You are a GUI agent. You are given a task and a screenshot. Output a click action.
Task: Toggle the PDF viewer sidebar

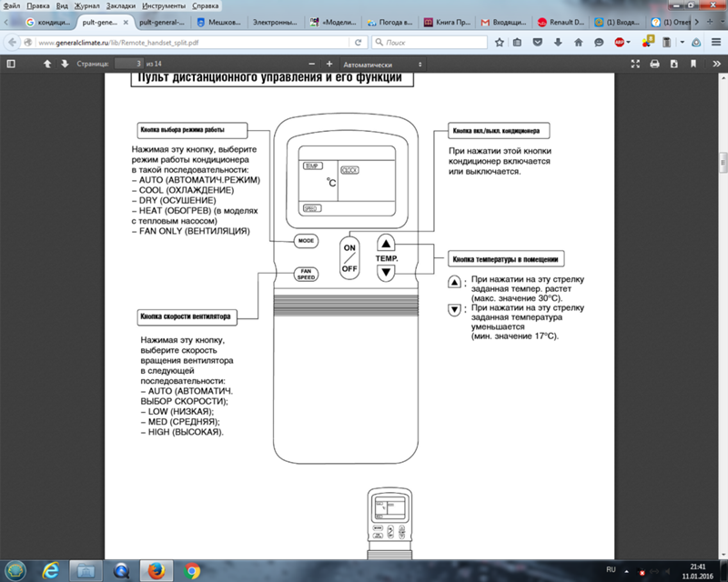point(11,64)
